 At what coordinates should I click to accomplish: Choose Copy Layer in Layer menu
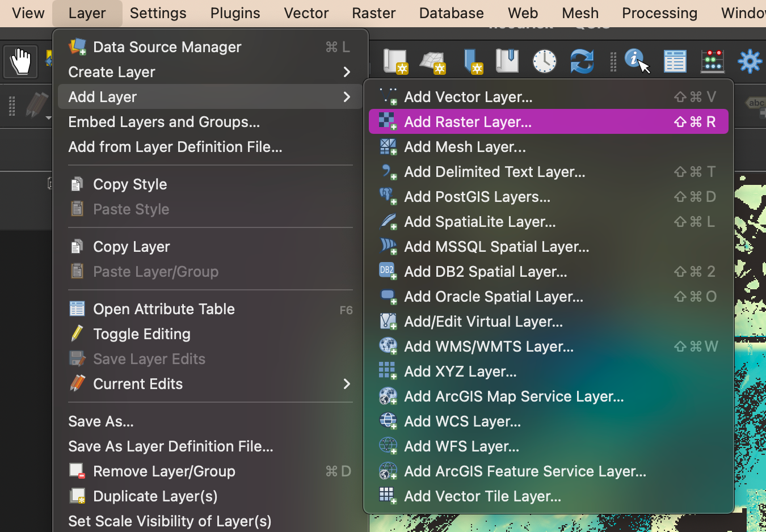tap(210, 247)
